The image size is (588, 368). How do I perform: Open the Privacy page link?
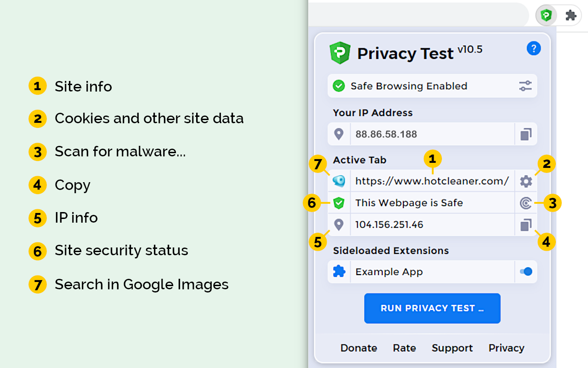click(x=506, y=348)
